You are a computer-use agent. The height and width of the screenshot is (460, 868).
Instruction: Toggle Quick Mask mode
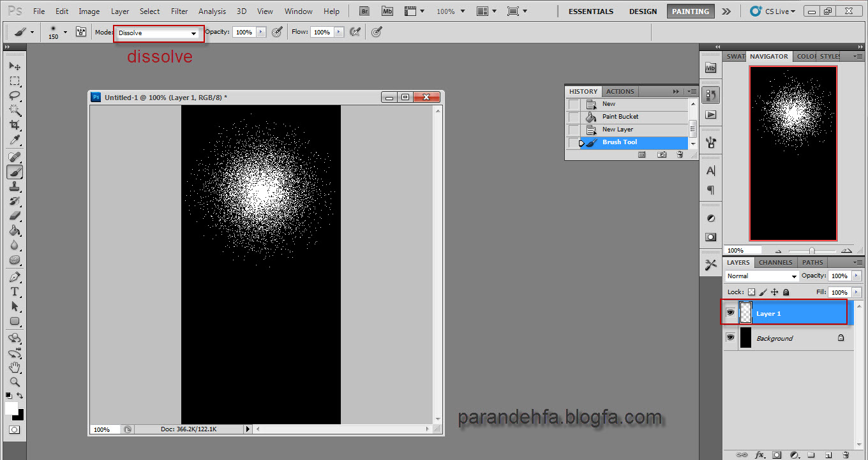point(14,430)
